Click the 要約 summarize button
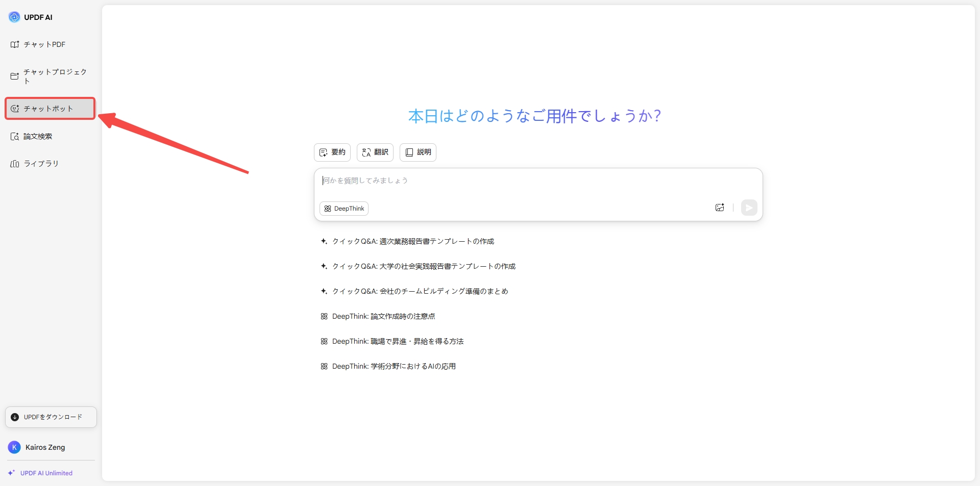Viewport: 980px width, 486px height. 332,152
